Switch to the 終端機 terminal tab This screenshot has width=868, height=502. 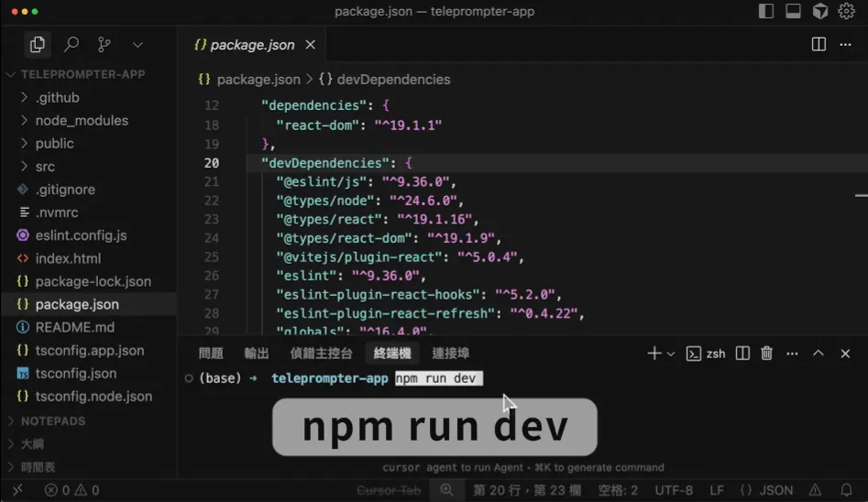pyautogui.click(x=392, y=353)
